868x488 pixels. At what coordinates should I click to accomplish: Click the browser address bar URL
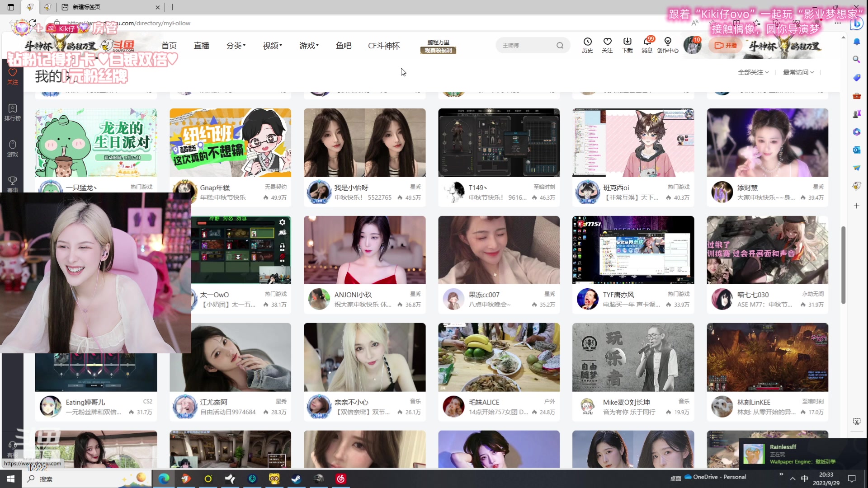click(129, 23)
